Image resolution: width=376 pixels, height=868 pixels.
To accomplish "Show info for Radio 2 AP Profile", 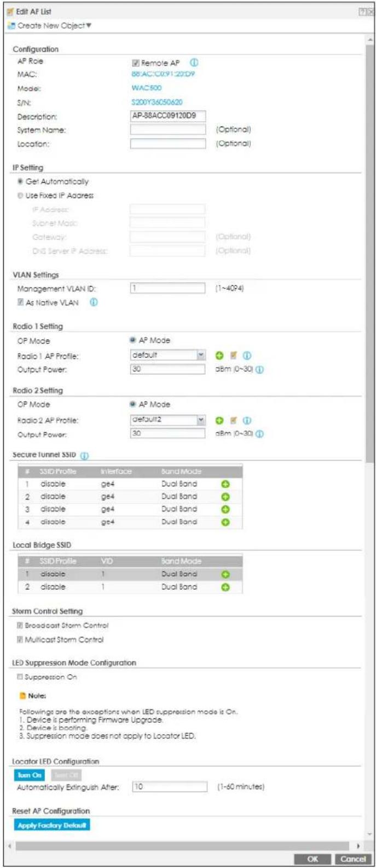I will pos(247,421).
